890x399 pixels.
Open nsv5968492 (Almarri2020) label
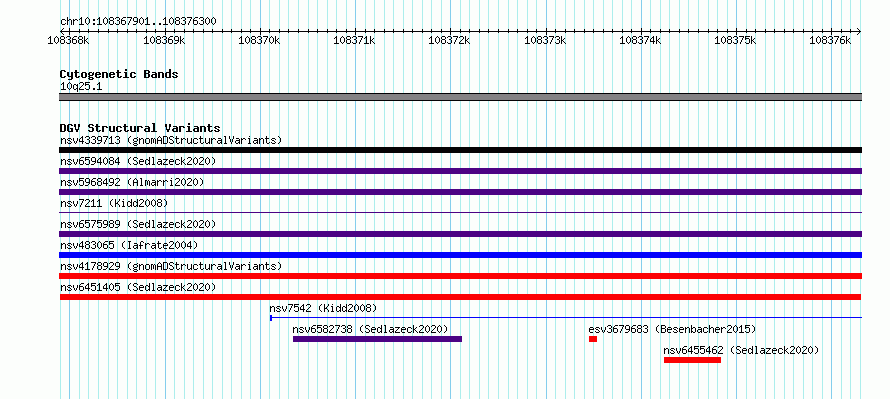click(x=132, y=182)
